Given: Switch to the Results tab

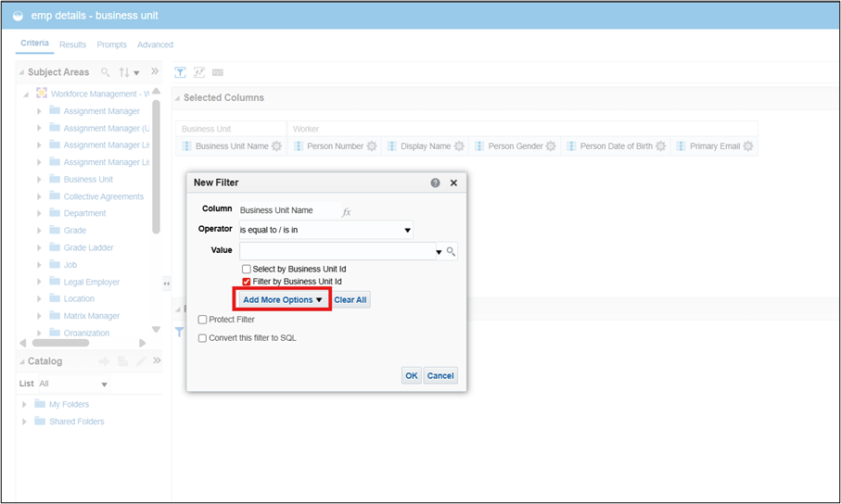Looking at the screenshot, I should point(72,44).
